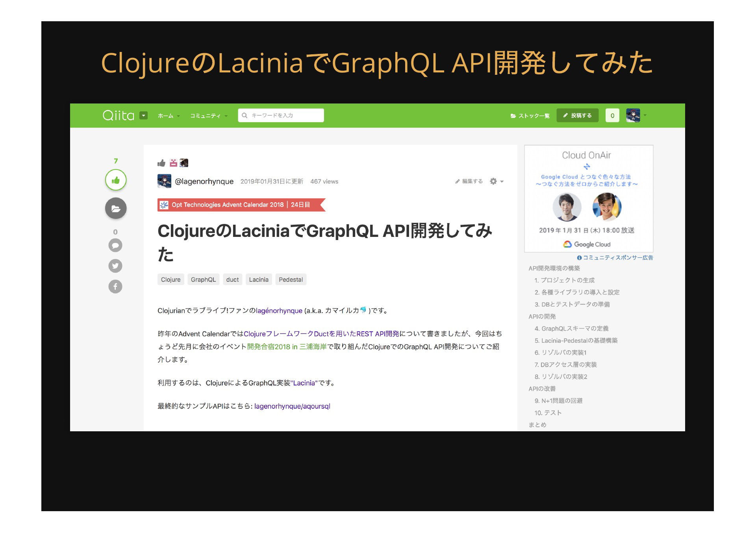Open Opt Technologies Advent Calendar 2018 banner
756x534 pixels.
(241, 205)
